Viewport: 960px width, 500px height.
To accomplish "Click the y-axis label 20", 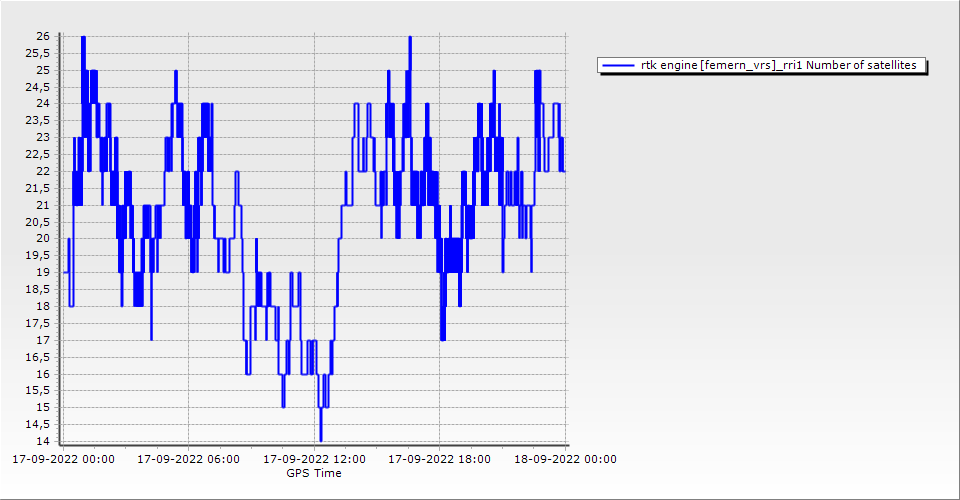I will [x=43, y=239].
